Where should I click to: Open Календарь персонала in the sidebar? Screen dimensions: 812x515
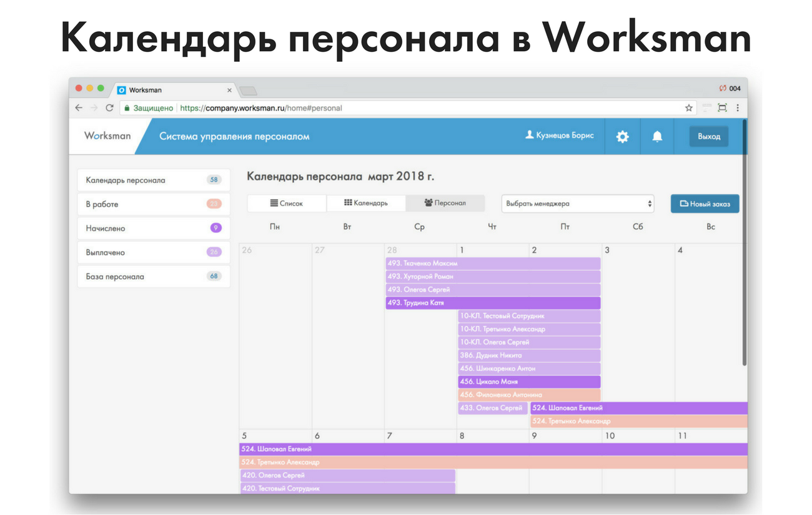pos(154,180)
